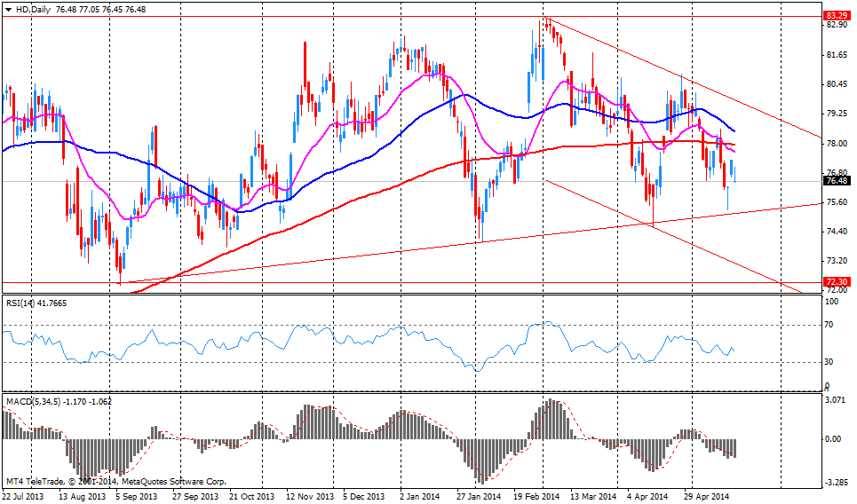Click the RSI 30 level axis label
The height and width of the screenshot is (504, 857).
coord(831,362)
